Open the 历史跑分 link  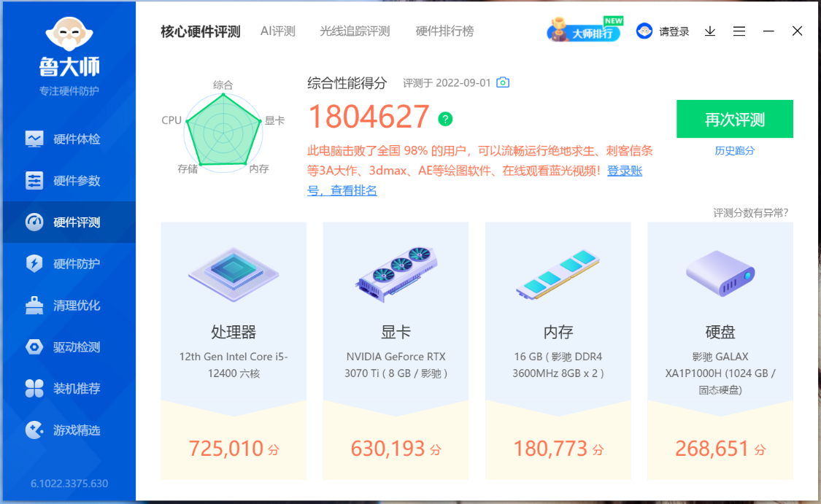click(x=735, y=151)
